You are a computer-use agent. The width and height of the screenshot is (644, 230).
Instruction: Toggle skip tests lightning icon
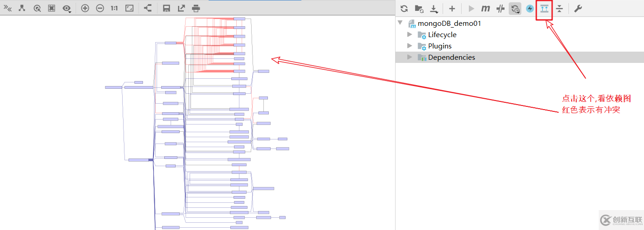pos(530,9)
